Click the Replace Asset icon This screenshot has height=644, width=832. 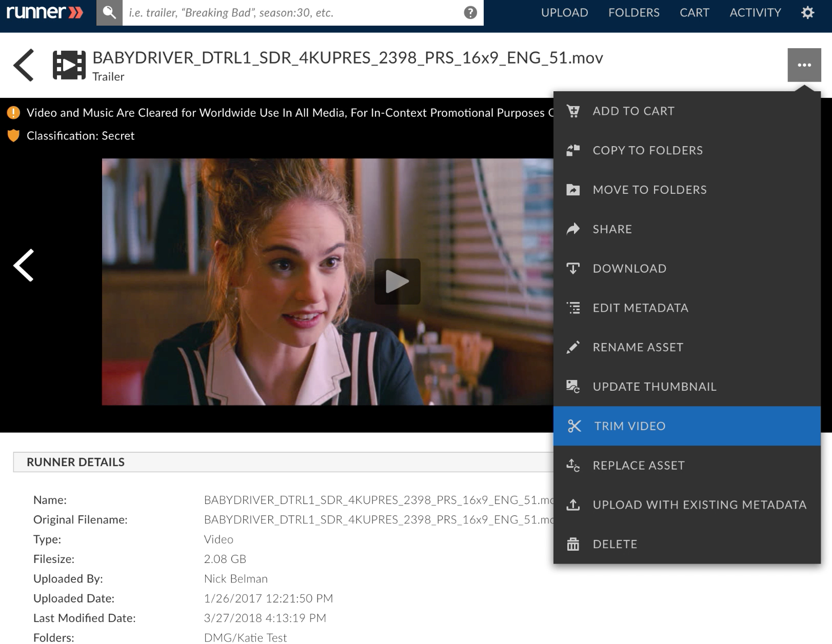(573, 466)
